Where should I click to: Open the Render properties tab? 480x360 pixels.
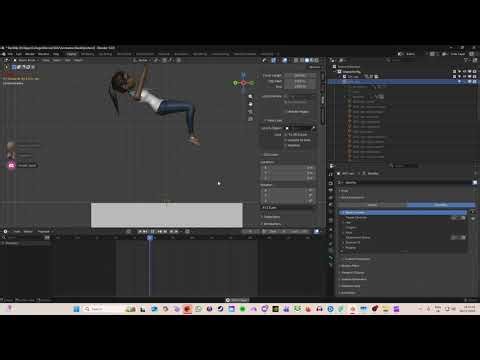point(331,183)
